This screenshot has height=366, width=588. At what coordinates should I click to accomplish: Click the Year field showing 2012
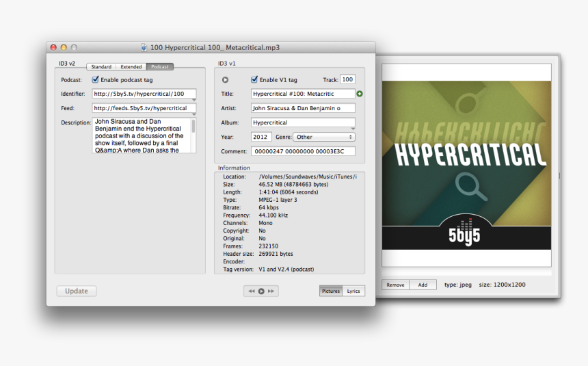(x=261, y=137)
